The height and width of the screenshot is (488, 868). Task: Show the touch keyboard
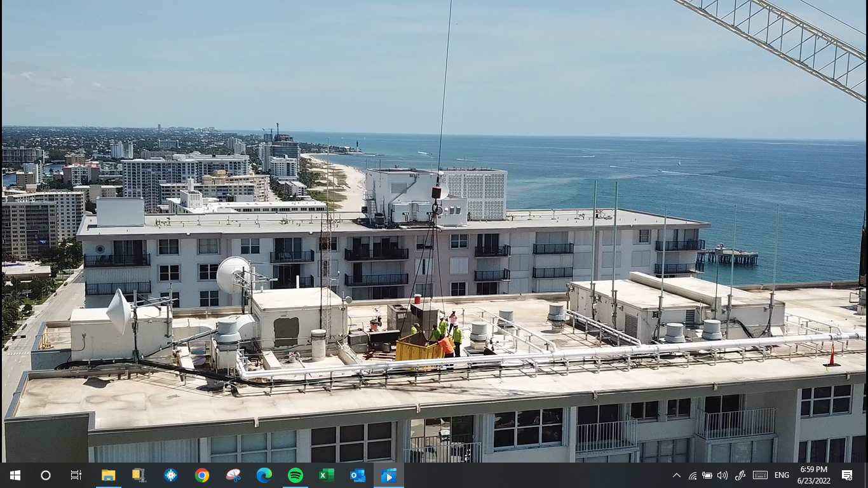coord(760,475)
